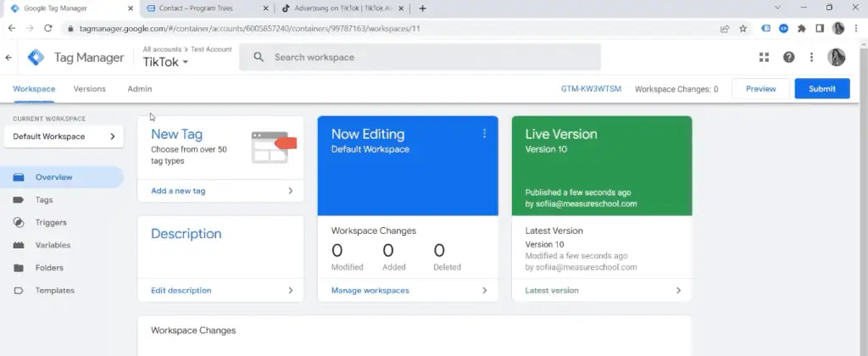Open browser extensions puzzle icon
The height and width of the screenshot is (356, 868).
[802, 28]
